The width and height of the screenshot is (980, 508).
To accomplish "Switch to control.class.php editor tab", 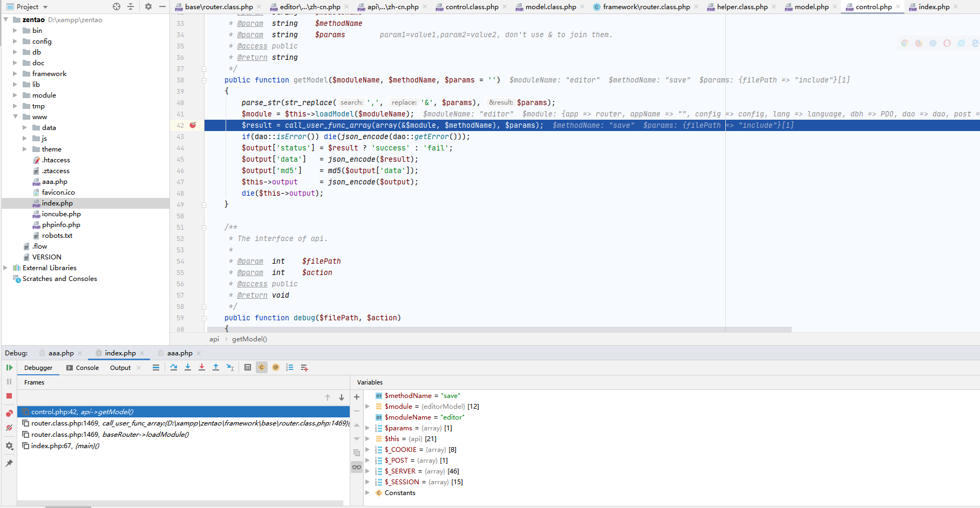I will pyautogui.click(x=472, y=7).
